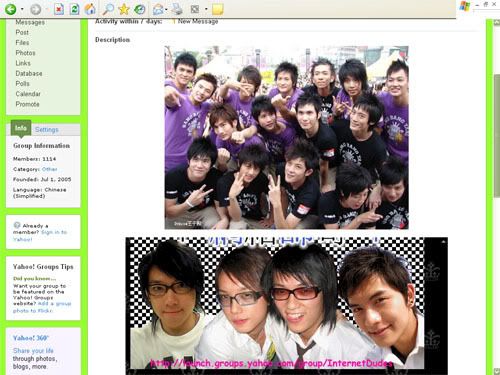Switch to the Settings tab

pos(47,130)
